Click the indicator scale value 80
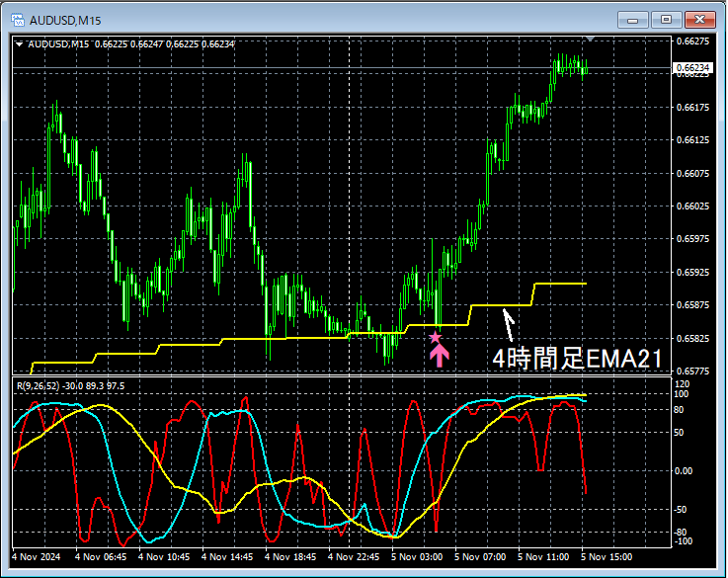The image size is (728, 578). (x=679, y=409)
